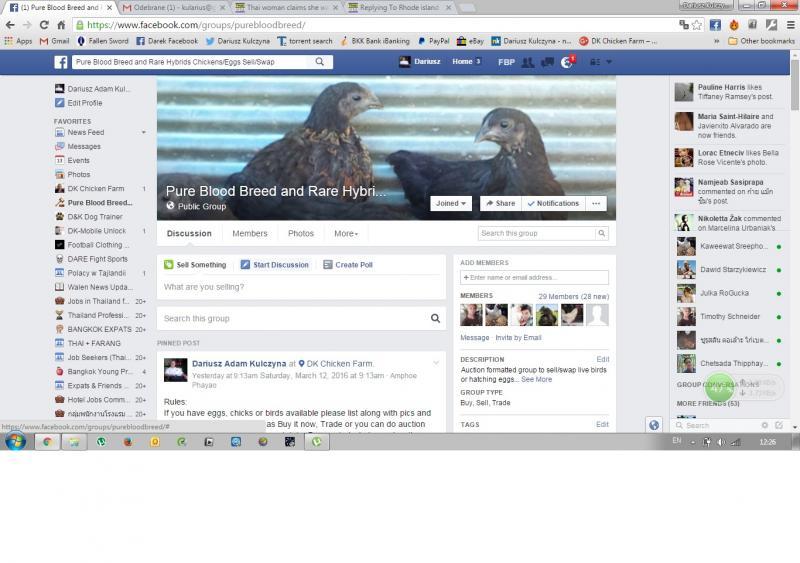
Task: Click See More in the group description
Action: (536, 380)
